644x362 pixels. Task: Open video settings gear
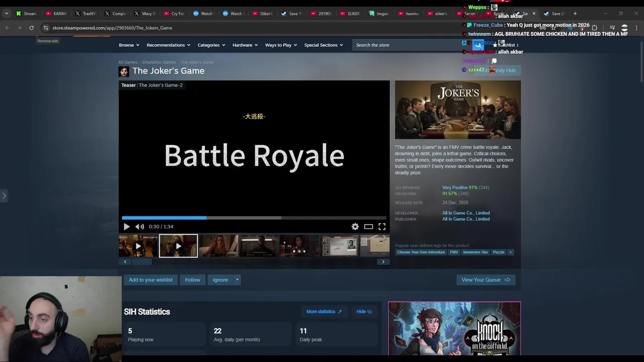[355, 227]
